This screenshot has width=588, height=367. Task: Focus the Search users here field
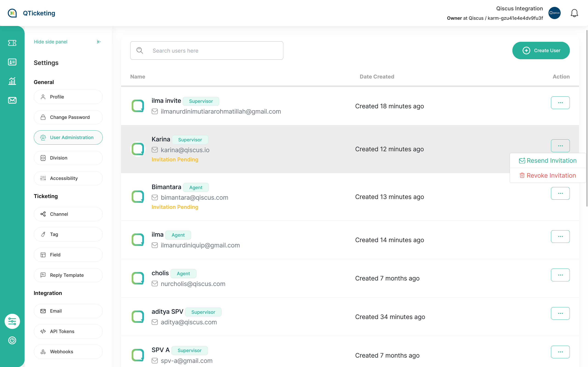coord(207,50)
